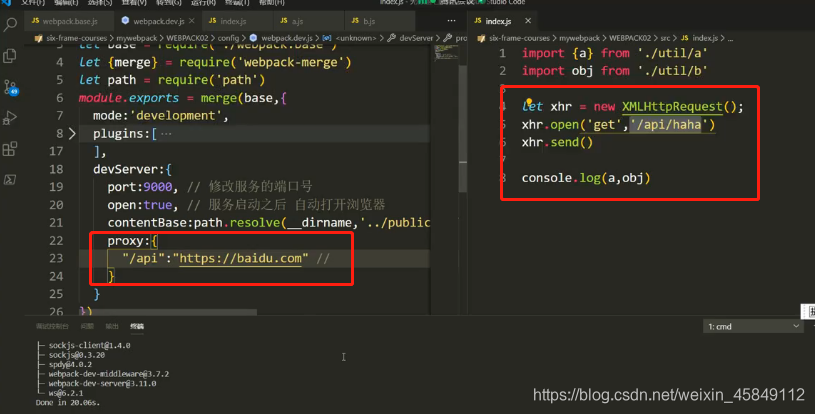Close the webpack.dev.js tab

pos(192,21)
